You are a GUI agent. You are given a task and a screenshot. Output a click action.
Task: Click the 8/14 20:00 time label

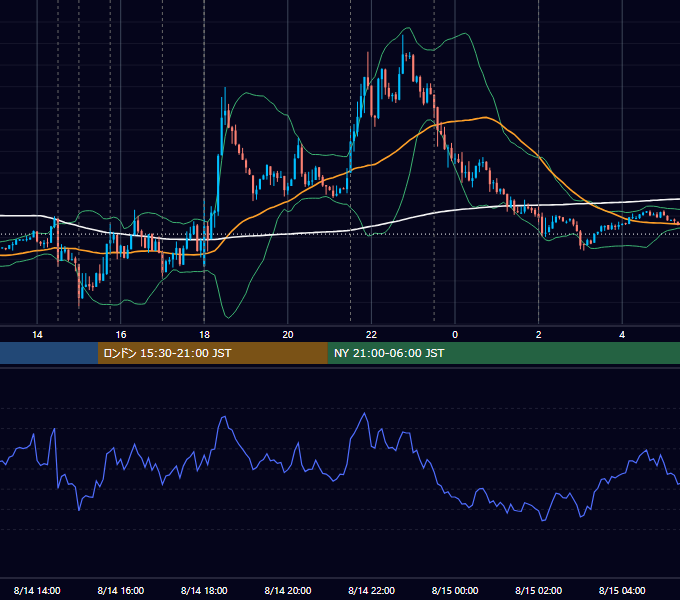point(288,590)
